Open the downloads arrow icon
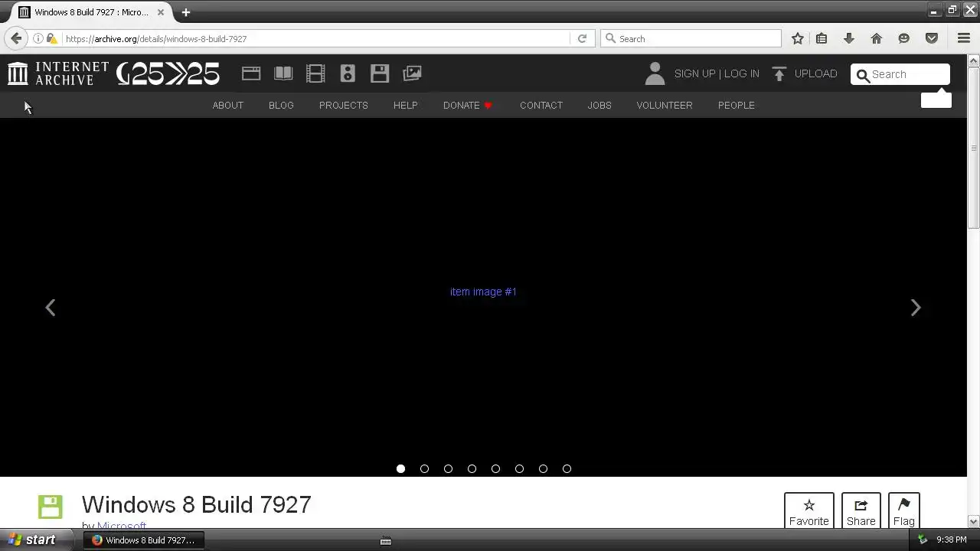This screenshot has width=980, height=551. [849, 38]
